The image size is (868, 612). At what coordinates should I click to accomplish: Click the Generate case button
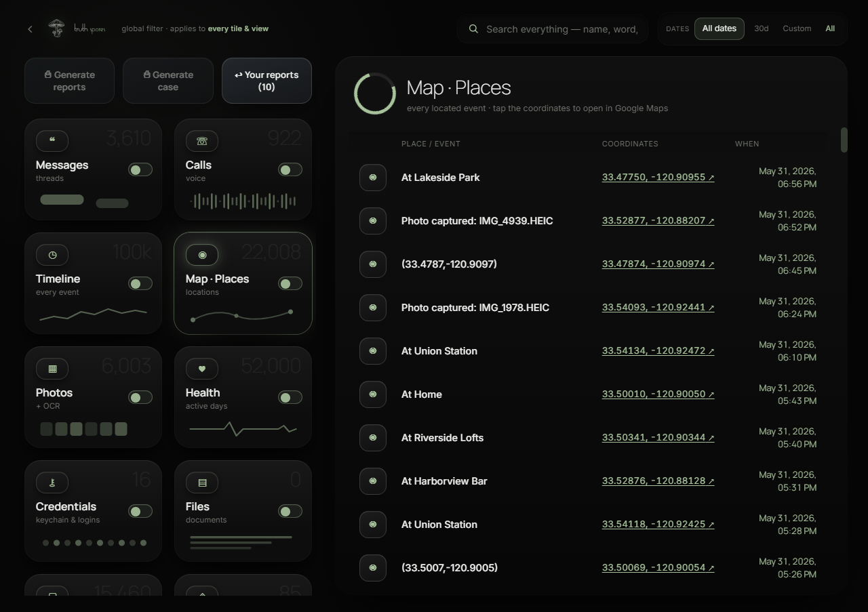point(168,81)
